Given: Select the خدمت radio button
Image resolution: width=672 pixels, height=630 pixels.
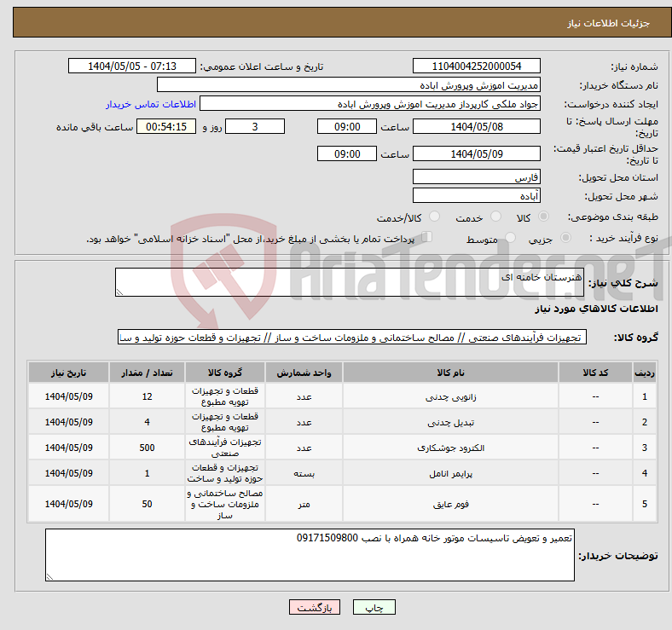Looking at the screenshot, I should click(x=495, y=217).
